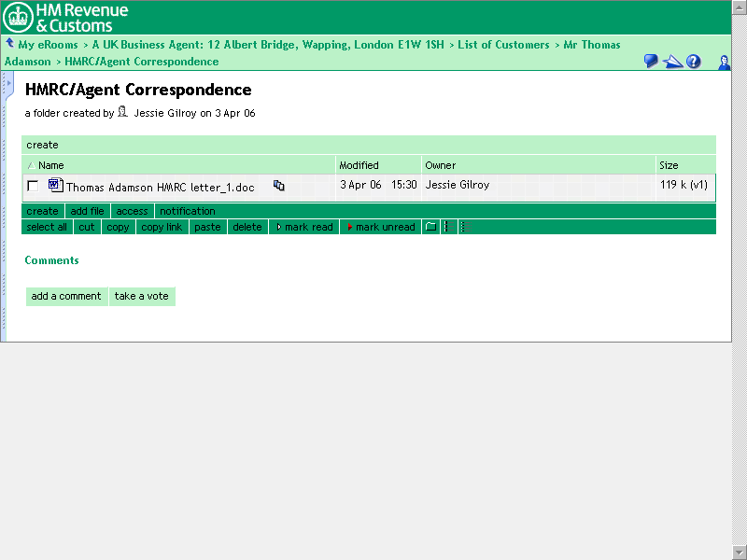Click 'add file' in the toolbar
This screenshot has height=560, width=747.
88,211
